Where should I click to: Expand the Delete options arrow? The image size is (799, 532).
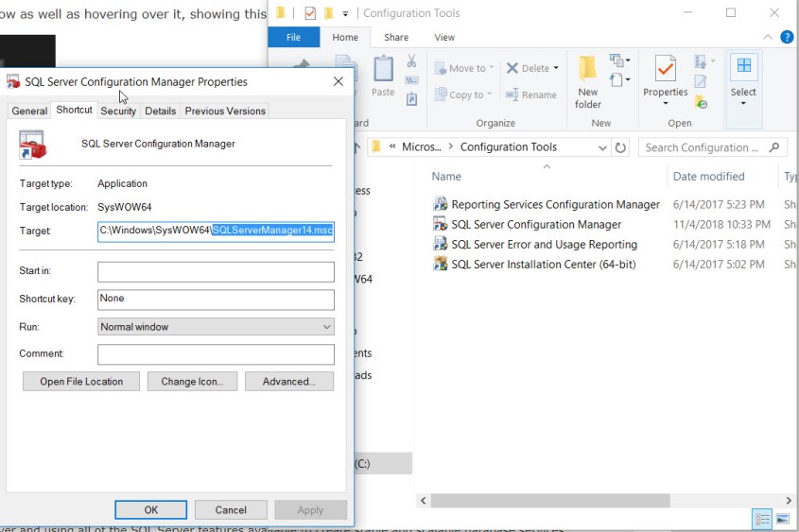click(x=556, y=68)
